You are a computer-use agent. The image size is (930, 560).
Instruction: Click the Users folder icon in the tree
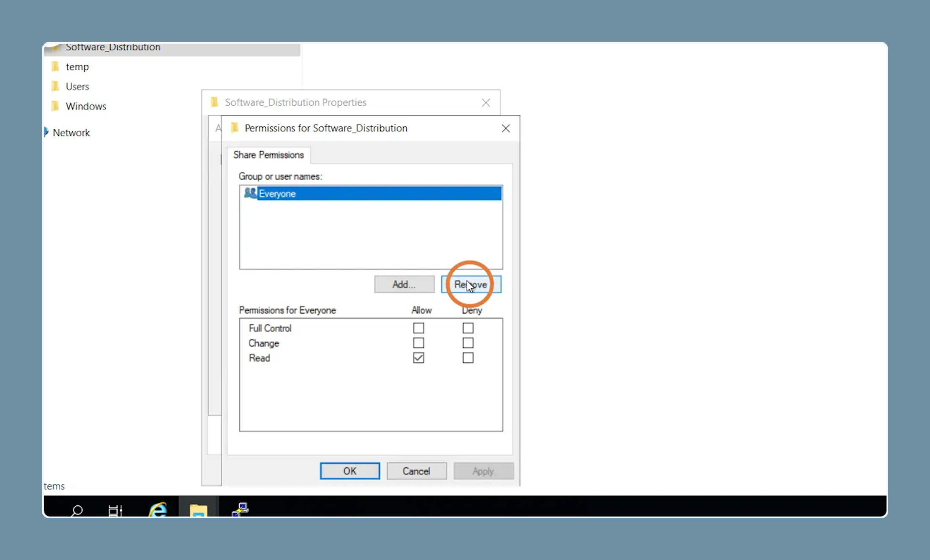(x=55, y=86)
